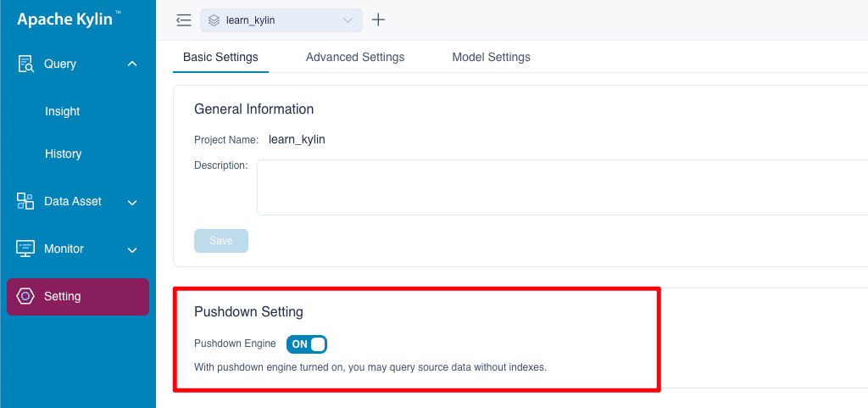The width and height of the screenshot is (868, 408).
Task: Open the Model Settings tab
Action: click(491, 58)
